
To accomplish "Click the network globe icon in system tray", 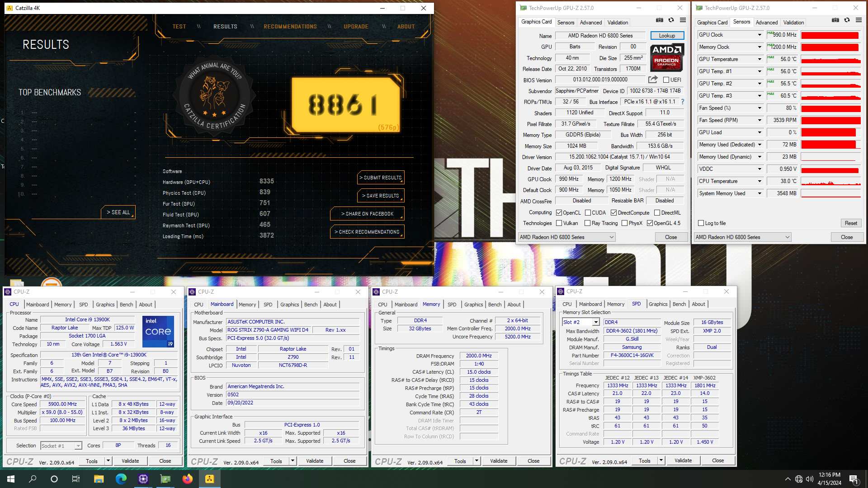I will 799,479.
